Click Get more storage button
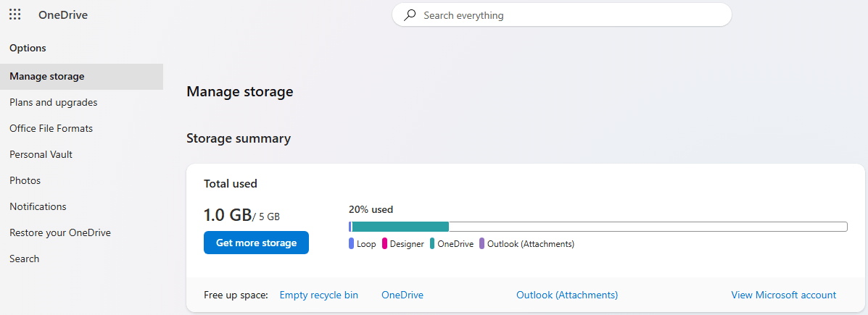 pos(256,243)
